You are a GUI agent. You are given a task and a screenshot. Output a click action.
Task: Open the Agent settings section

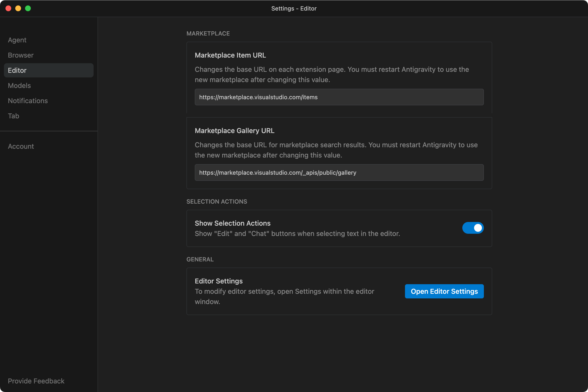click(x=17, y=40)
